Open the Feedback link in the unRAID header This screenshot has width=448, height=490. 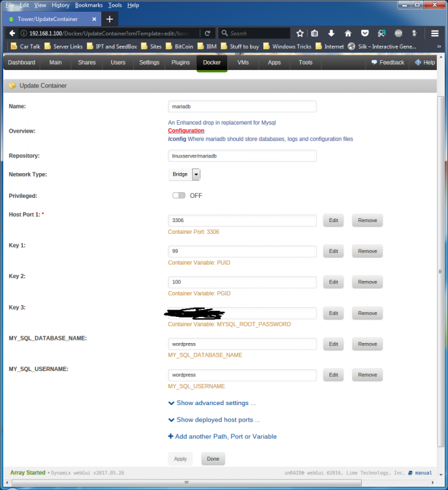388,63
